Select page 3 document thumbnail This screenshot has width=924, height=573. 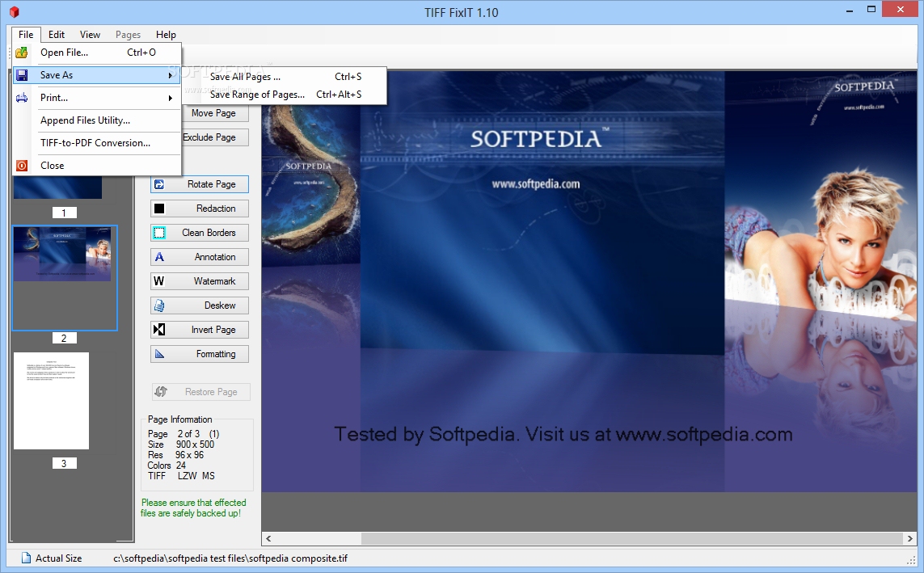[x=51, y=401]
